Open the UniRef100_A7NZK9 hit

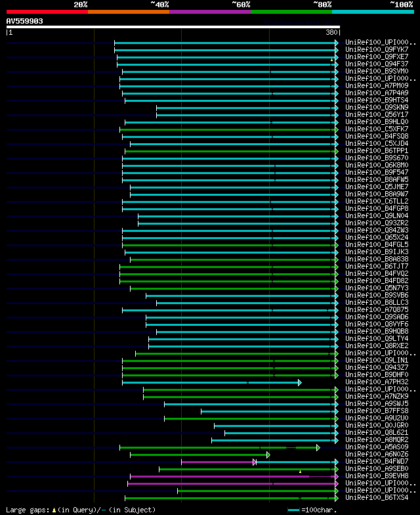point(377,397)
